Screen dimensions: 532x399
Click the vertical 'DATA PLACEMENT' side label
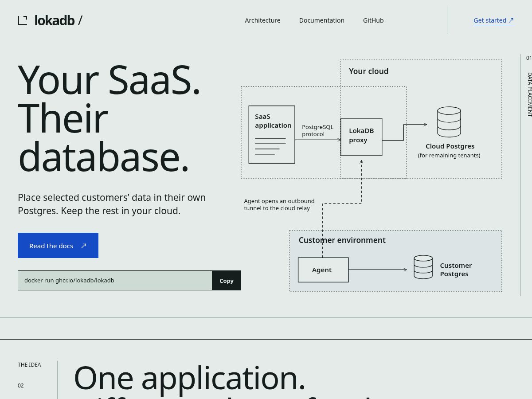click(529, 94)
